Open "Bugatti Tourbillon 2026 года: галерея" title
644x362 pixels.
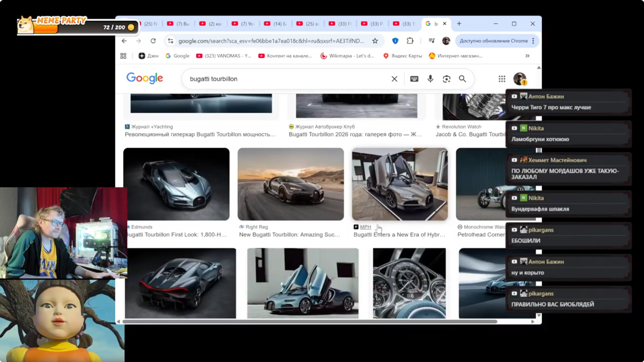(x=355, y=134)
